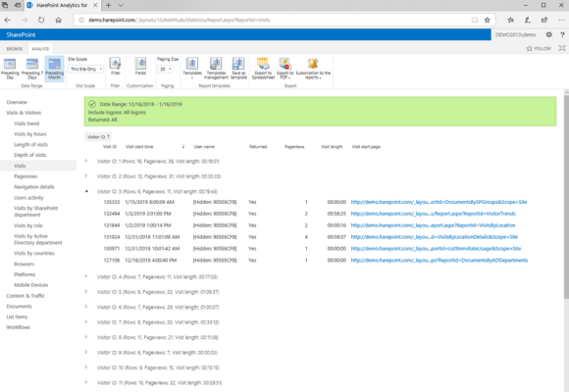
Task: Open link ending DocumentsByADDepartments
Action: [440, 260]
